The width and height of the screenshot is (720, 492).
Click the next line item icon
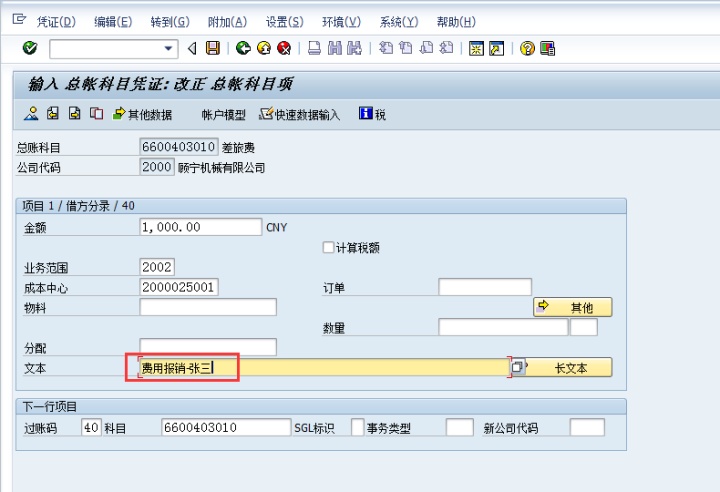(x=75, y=113)
